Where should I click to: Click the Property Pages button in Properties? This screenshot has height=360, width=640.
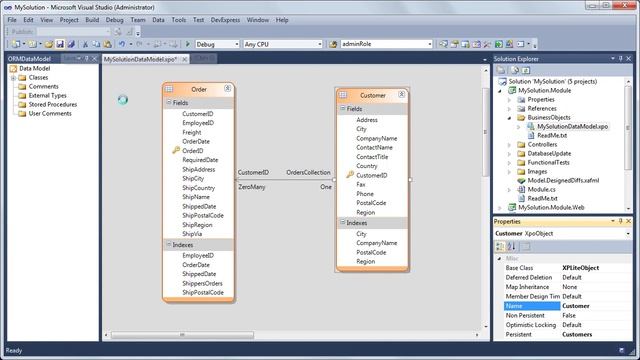(x=526, y=246)
